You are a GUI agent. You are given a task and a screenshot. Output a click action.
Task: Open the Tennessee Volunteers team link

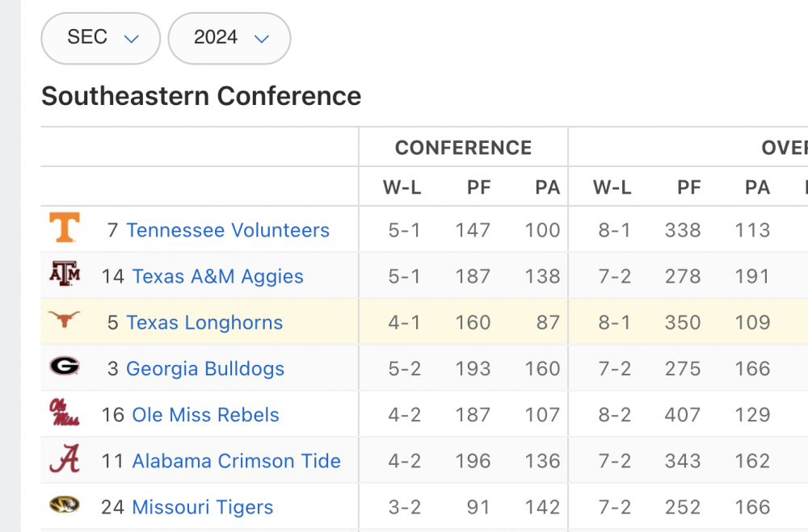(228, 230)
